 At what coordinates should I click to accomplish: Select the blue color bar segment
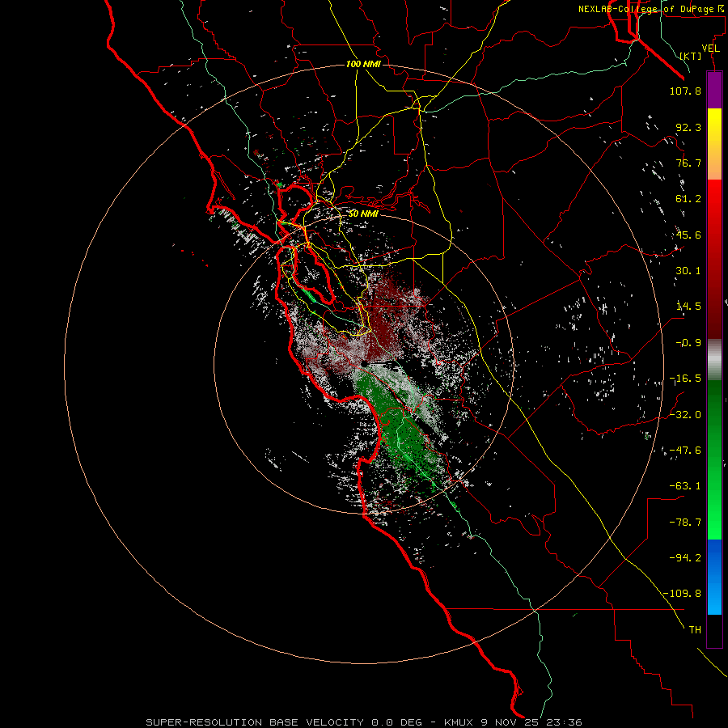(x=714, y=557)
